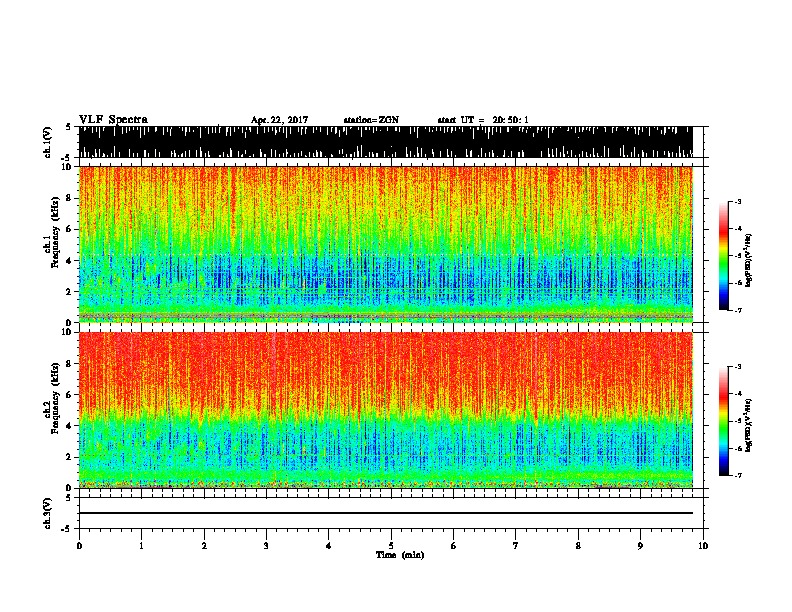Click time axis tick label "2"
Viewport: 792px width, 612px height.
204,546
